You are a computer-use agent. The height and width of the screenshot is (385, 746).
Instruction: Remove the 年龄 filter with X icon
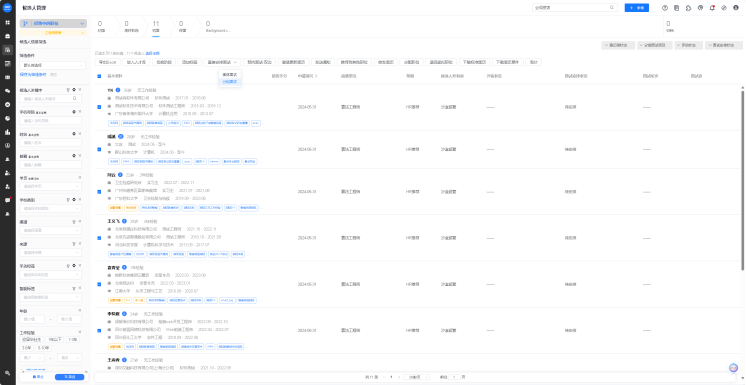pos(79,311)
